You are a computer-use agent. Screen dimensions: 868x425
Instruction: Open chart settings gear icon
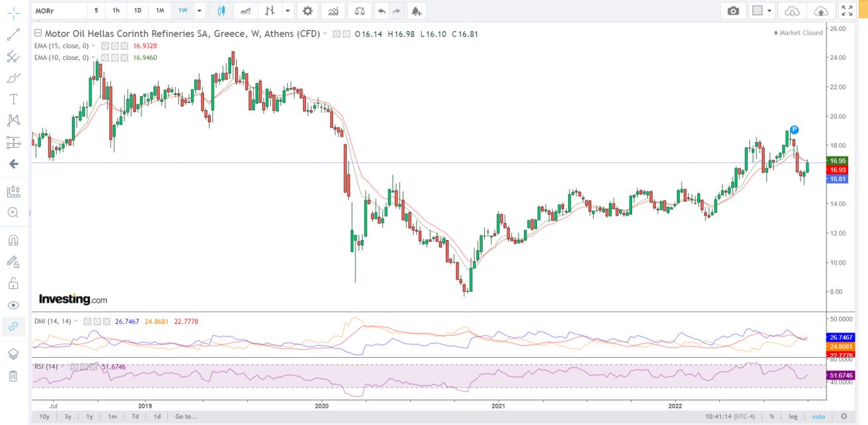point(307,11)
